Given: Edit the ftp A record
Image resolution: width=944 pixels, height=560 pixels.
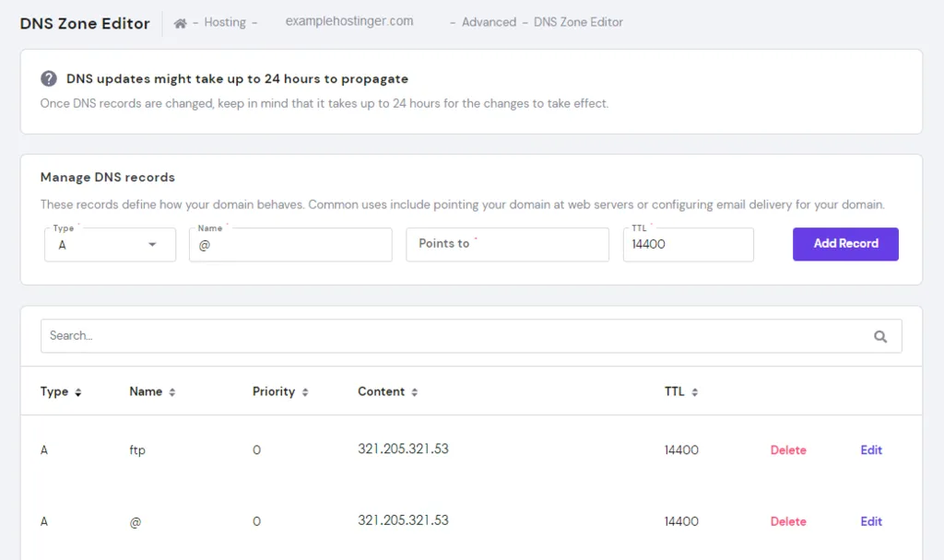Looking at the screenshot, I should [871, 450].
